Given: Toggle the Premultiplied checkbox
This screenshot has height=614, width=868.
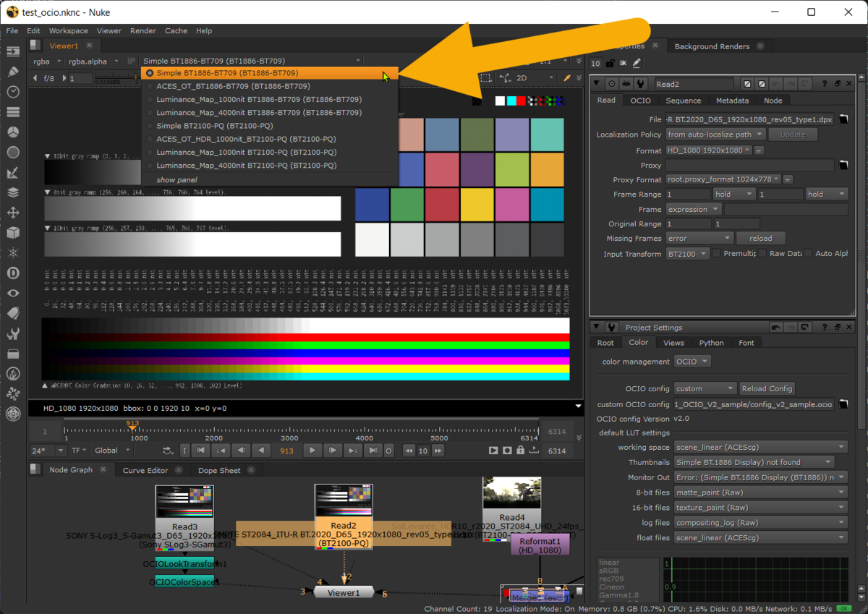Looking at the screenshot, I should [x=717, y=254].
